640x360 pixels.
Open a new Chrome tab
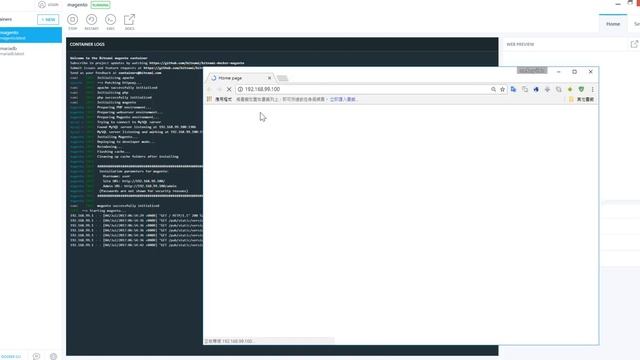coord(282,78)
